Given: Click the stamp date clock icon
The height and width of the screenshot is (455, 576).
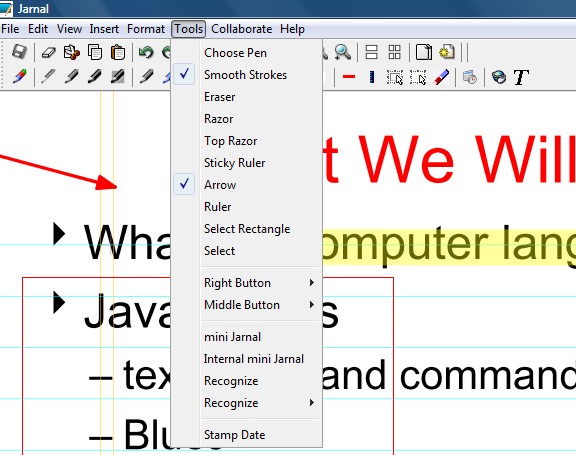Looking at the screenshot, I should 470,77.
